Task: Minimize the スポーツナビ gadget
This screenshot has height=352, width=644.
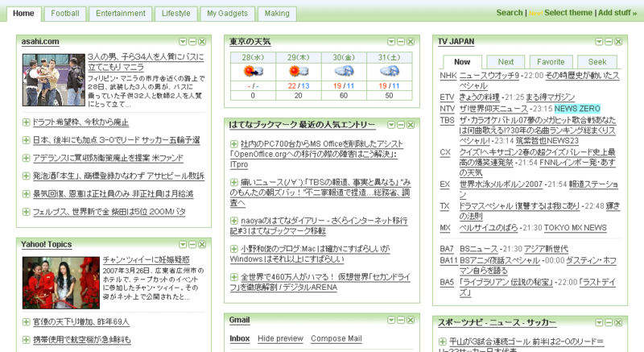Action: click(609, 323)
